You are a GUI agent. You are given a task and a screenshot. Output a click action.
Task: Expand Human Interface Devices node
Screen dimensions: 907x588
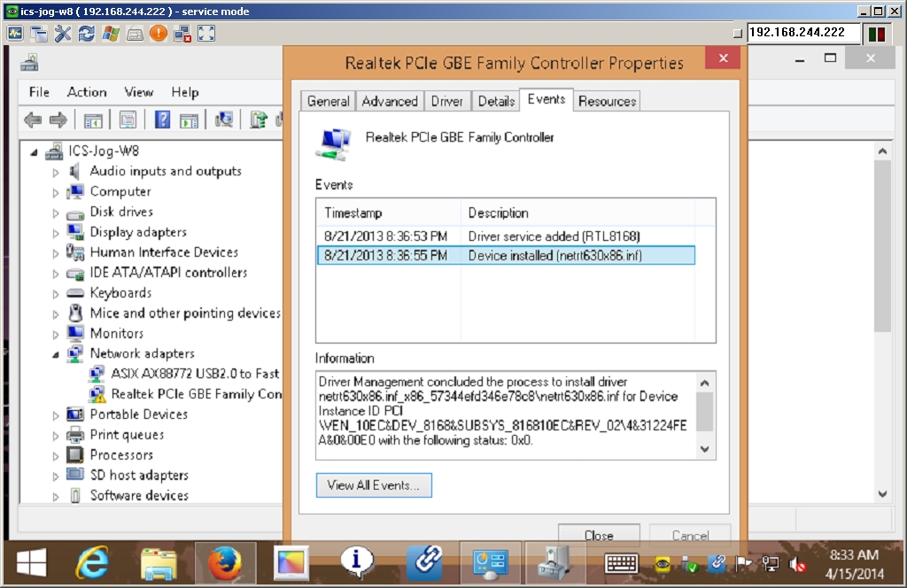point(56,253)
